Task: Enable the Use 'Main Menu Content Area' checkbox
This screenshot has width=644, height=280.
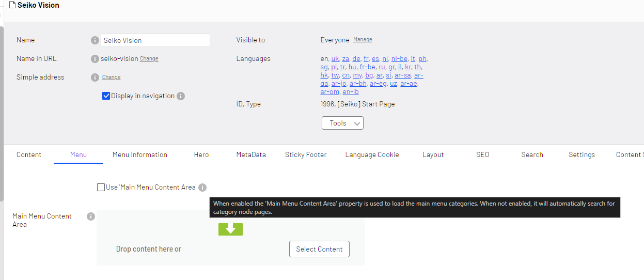Action: 101,188
